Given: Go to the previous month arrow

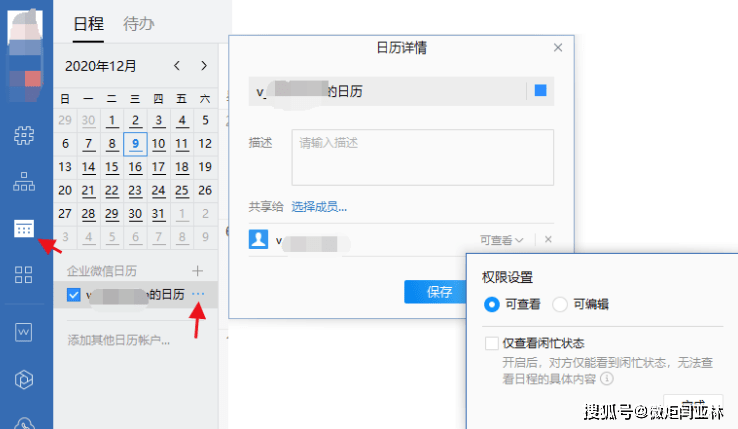Looking at the screenshot, I should tap(177, 66).
